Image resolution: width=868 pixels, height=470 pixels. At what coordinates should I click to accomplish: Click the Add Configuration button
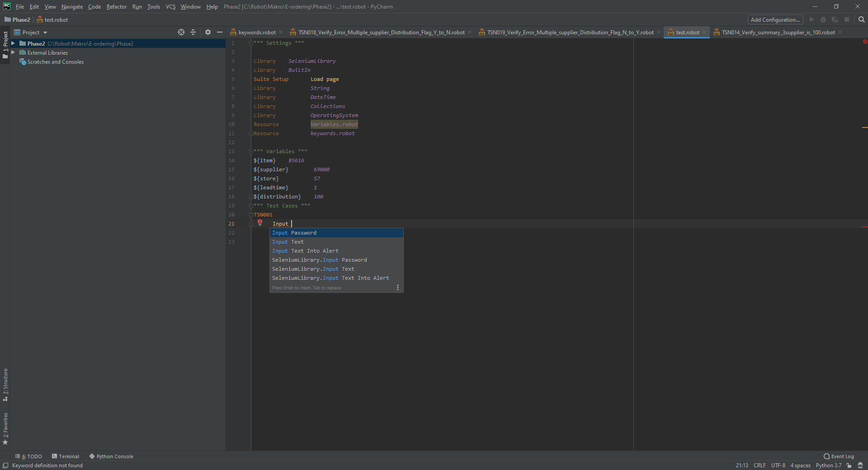775,19
